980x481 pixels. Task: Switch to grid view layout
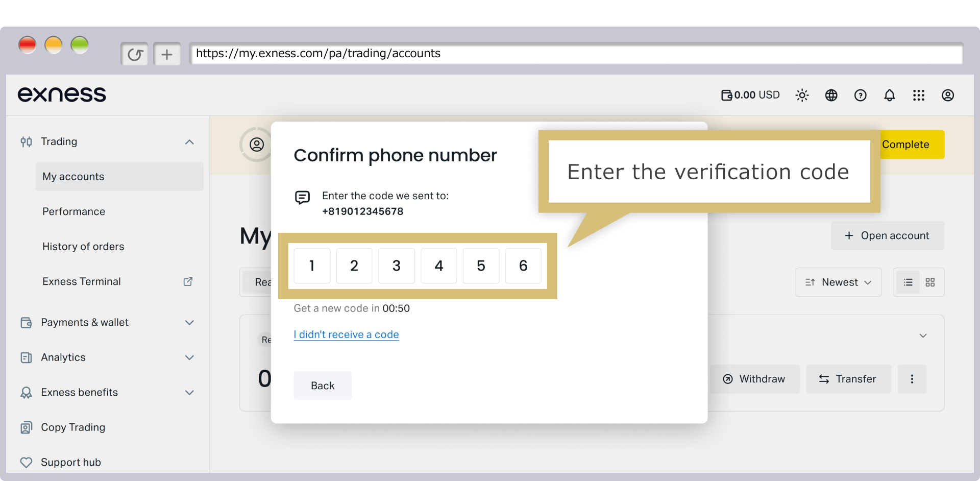coord(930,282)
